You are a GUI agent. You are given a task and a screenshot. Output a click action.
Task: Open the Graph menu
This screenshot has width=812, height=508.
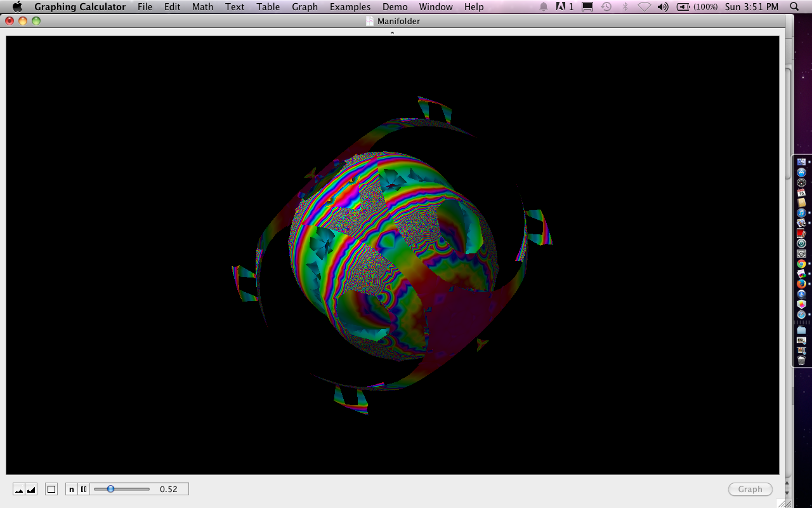[304, 6]
